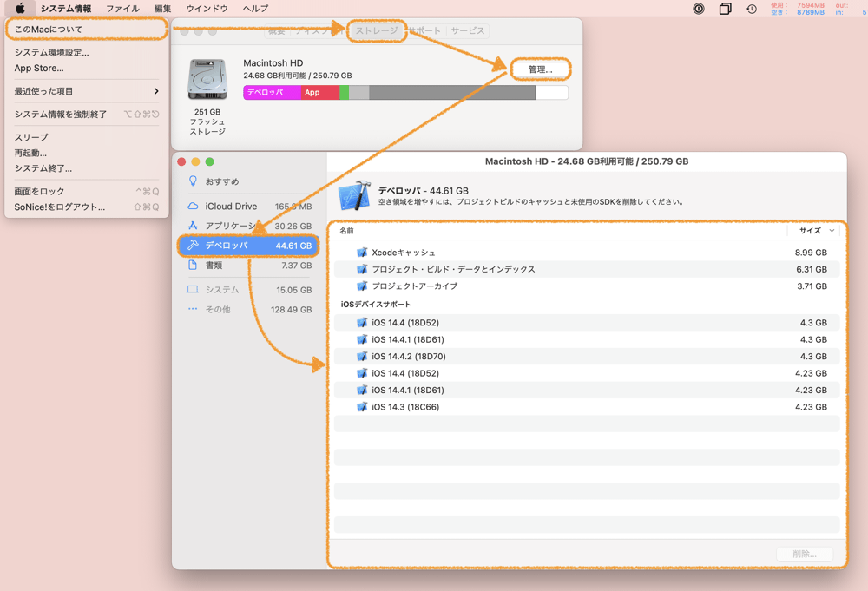868x591 pixels.
Task: Select the プロジェクトアーカイブ row
Action: [587, 286]
